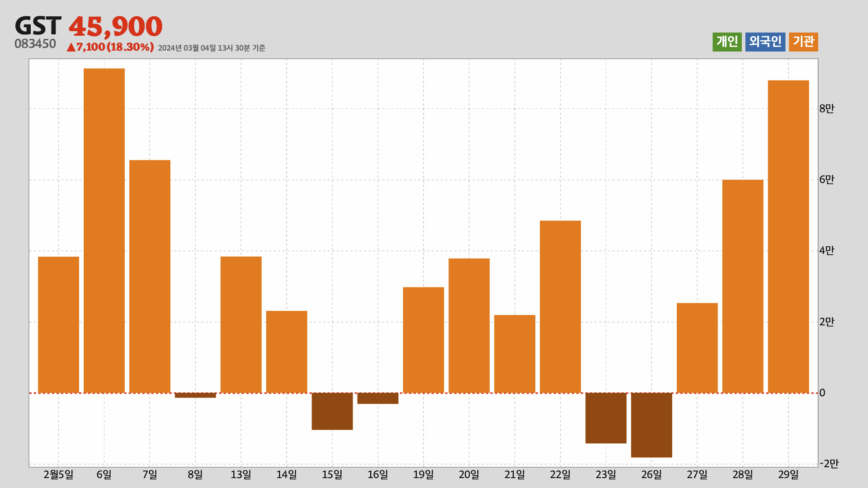Click the 4만 y-axis label

[x=827, y=250]
